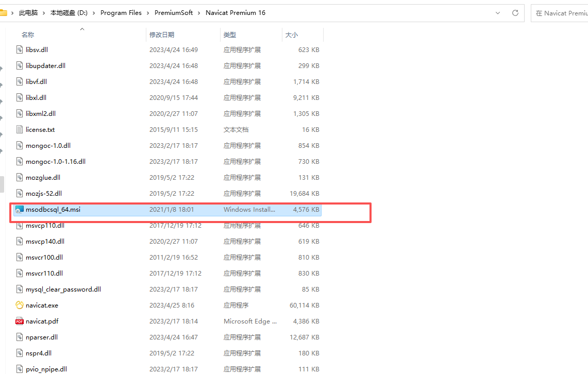The image size is (588, 374).
Task: Click the nparser.dll file icon
Action: tap(20, 337)
